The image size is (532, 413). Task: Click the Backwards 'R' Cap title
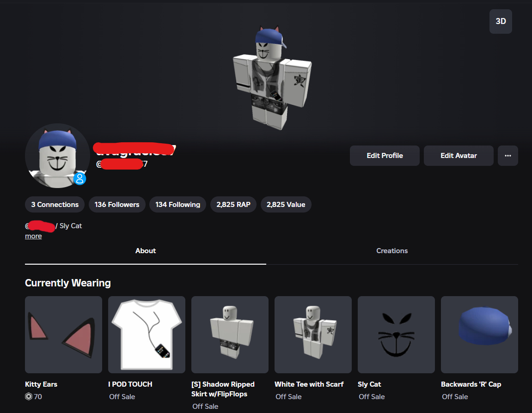(x=471, y=384)
